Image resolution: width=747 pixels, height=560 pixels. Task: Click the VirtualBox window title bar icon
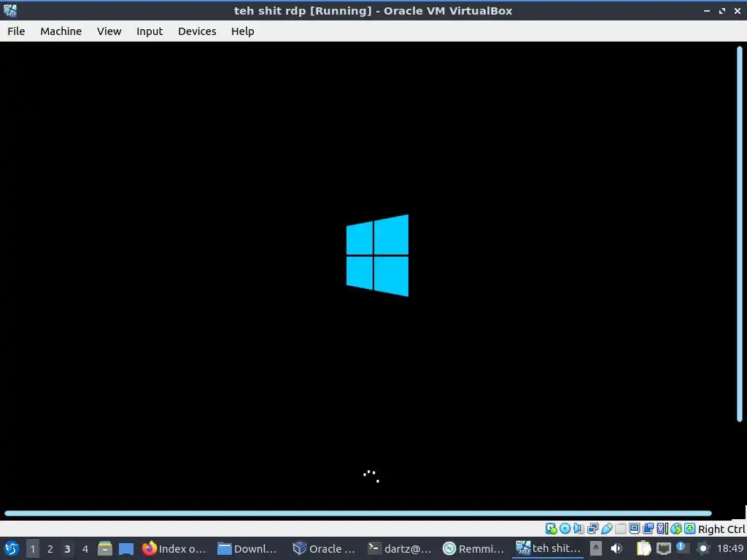tap(10, 10)
